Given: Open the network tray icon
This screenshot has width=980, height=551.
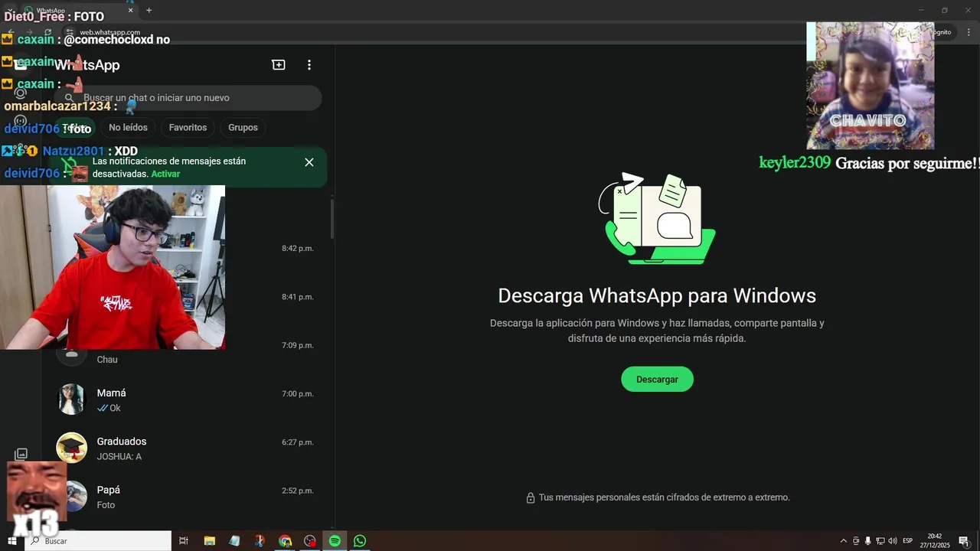Looking at the screenshot, I should (x=880, y=541).
